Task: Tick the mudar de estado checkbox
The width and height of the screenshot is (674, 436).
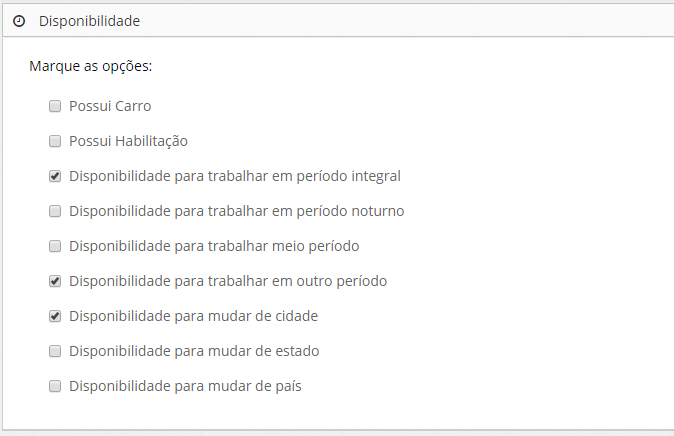Action: [55, 351]
